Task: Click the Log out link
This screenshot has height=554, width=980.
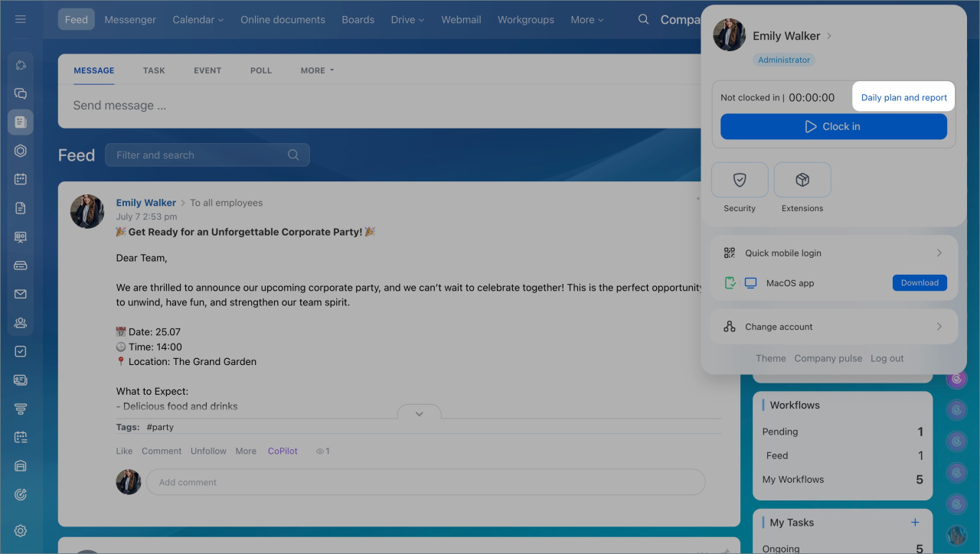Action: 887,358
